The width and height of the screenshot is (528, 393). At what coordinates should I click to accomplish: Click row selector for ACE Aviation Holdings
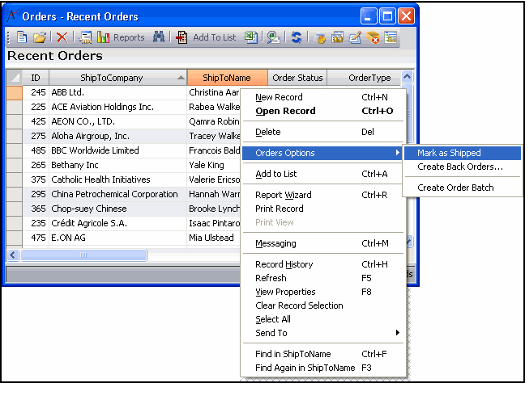click(14, 107)
